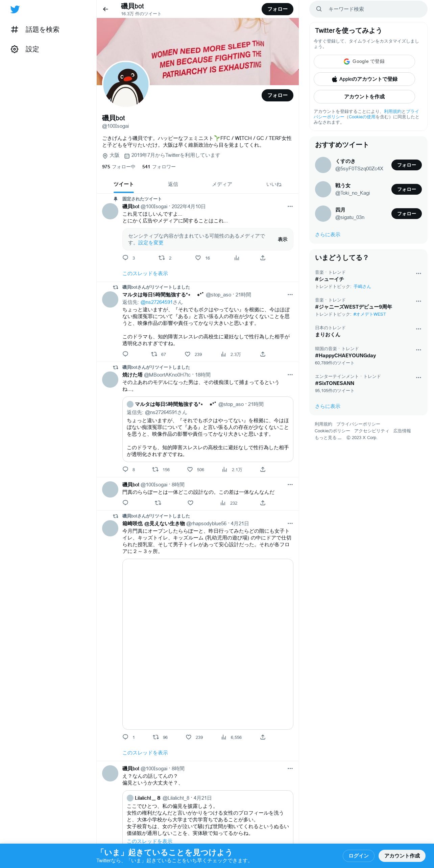Viewport: 434px width, 868px height.
Task: Retweet the @stop_aso tweet with 67 retweets
Action: (154, 354)
